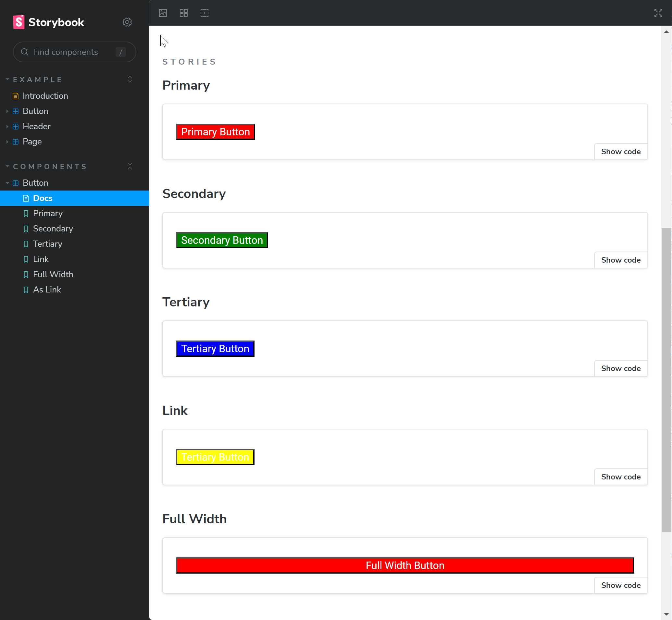
Task: Collapse the EXAMPLE section header
Action: (38, 80)
